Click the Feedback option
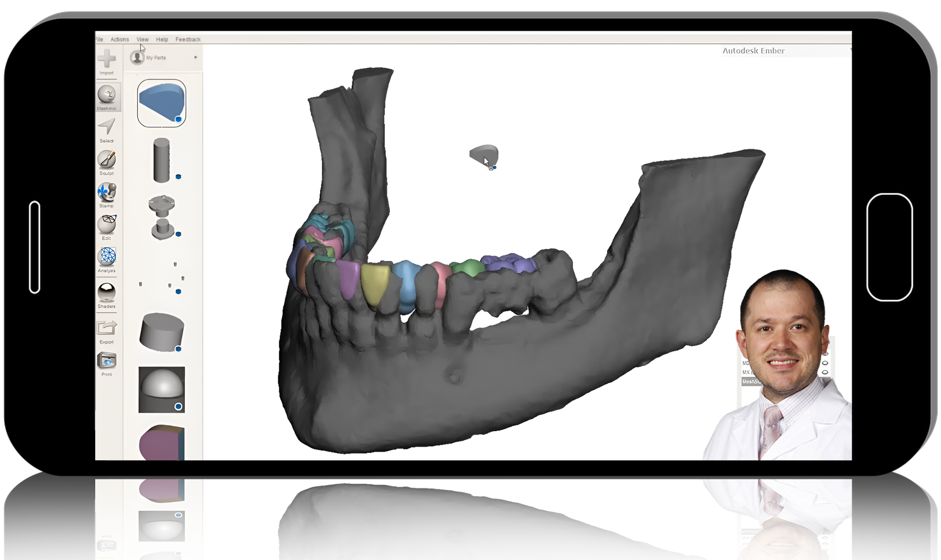Viewport: 941px width, 560px height. tap(188, 39)
